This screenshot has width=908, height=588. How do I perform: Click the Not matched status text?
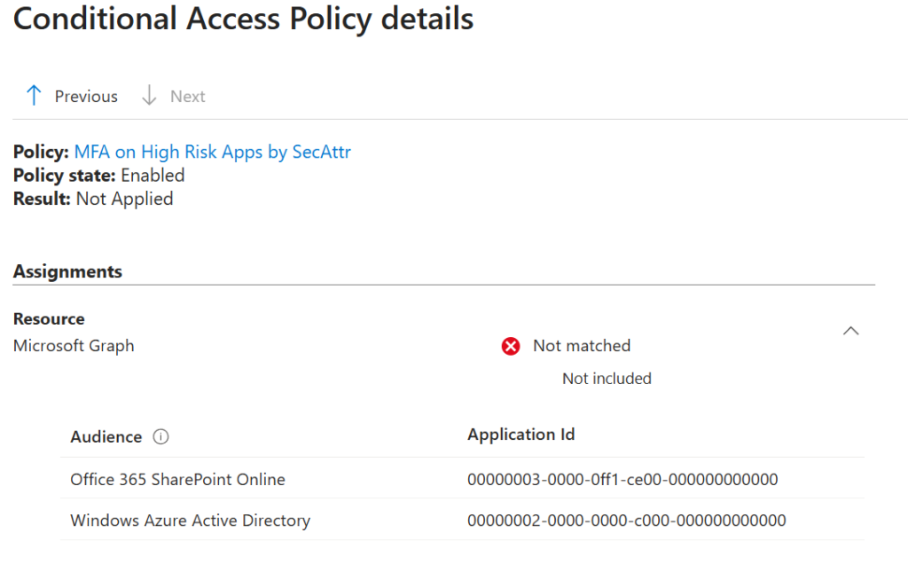tap(582, 346)
